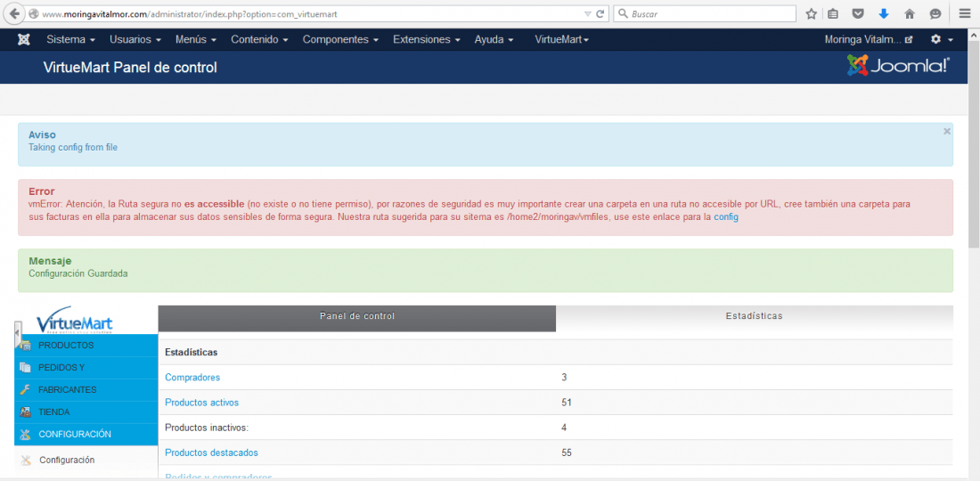Collapse the VirtueMart sidebar with arrow handle
The width and height of the screenshot is (980, 481).
tap(18, 333)
